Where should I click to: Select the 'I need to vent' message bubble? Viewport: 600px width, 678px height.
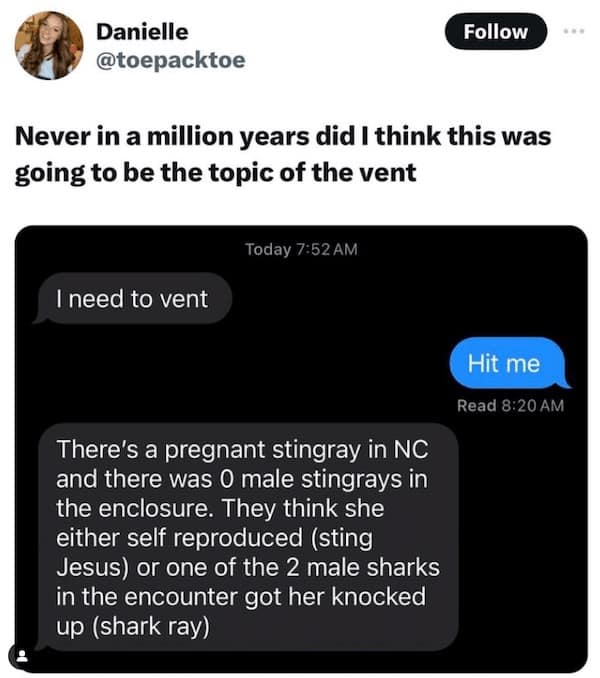pyautogui.click(x=133, y=297)
